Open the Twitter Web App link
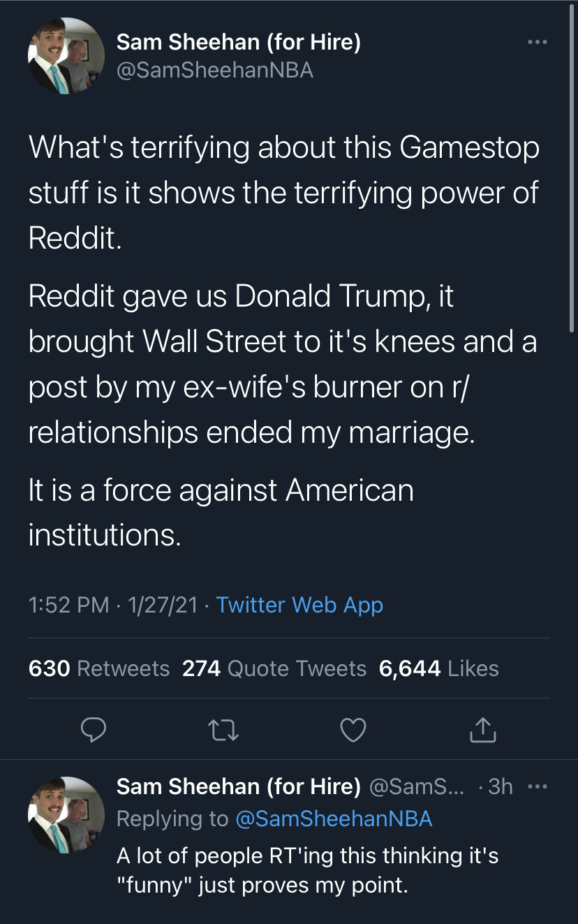 click(299, 605)
